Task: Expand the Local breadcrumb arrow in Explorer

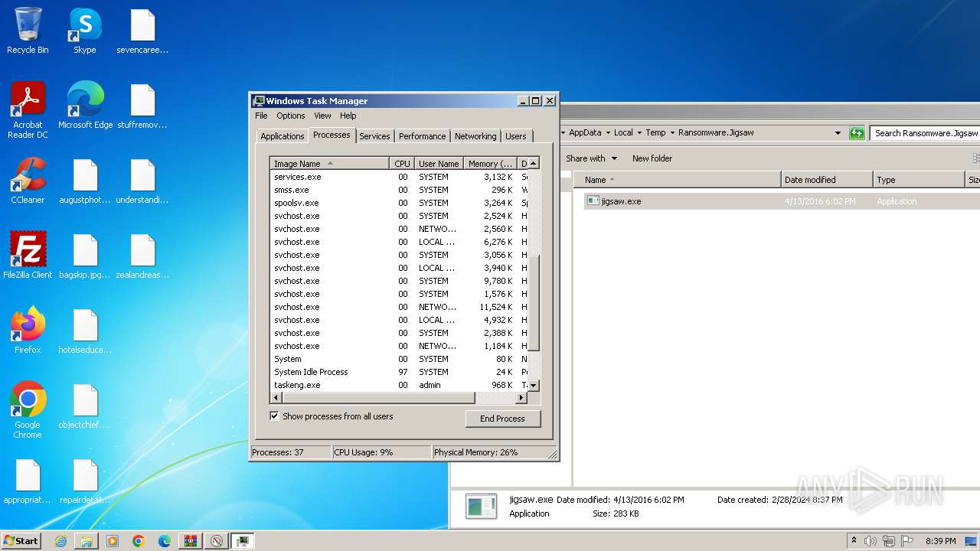Action: point(640,132)
